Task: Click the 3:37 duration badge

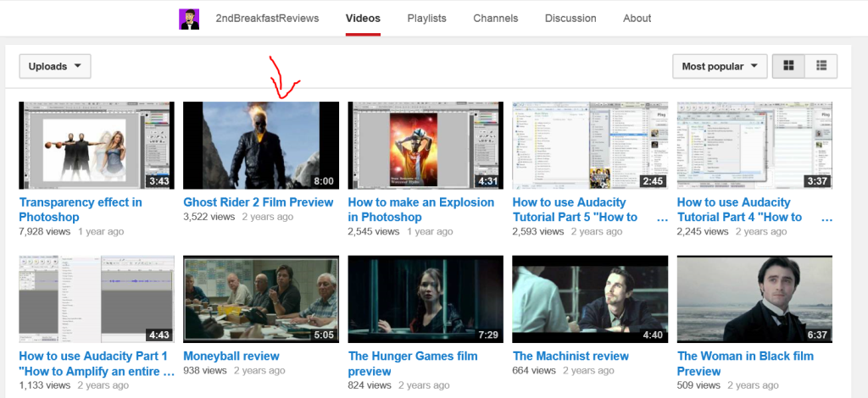Action: click(x=818, y=181)
